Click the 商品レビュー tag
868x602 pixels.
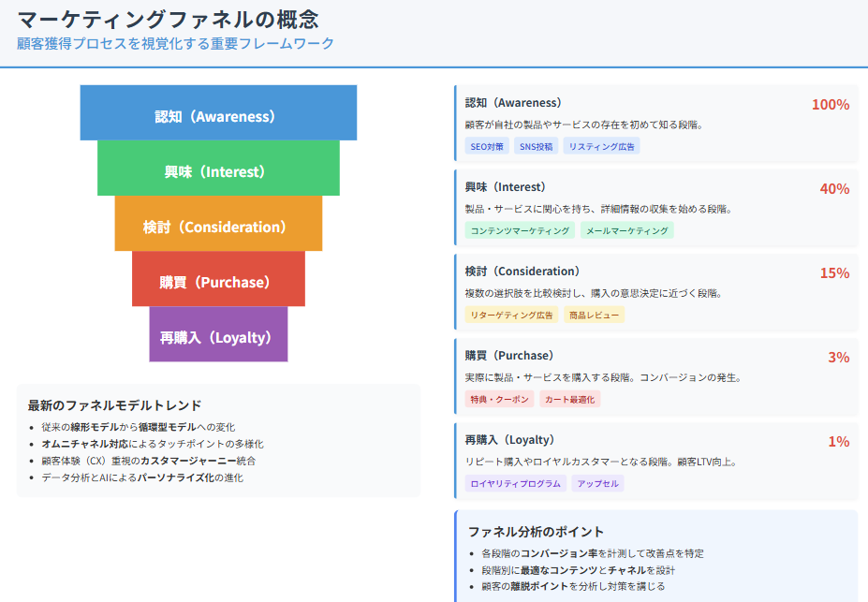point(595,316)
